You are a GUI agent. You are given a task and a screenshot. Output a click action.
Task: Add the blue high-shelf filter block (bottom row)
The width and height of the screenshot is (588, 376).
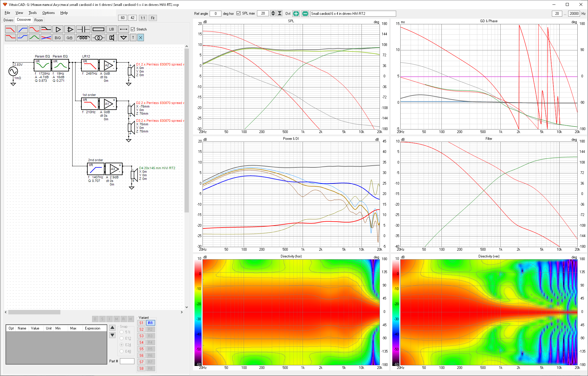click(x=22, y=38)
